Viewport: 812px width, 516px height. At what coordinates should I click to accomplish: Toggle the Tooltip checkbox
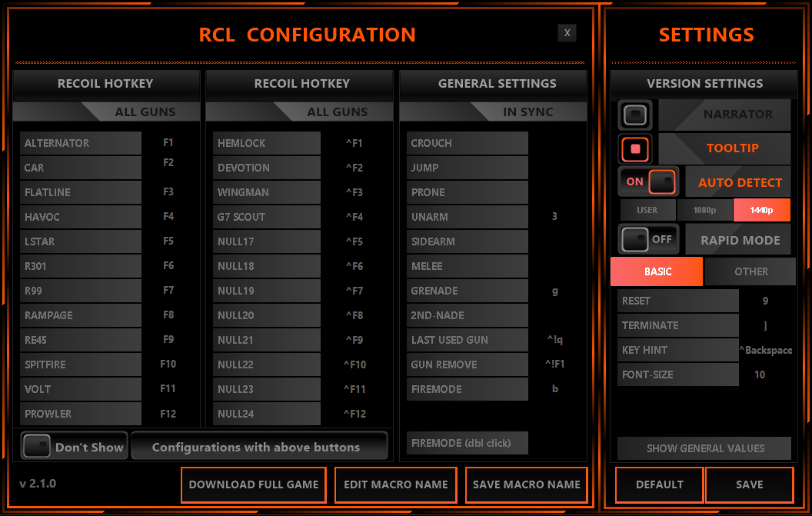635,148
